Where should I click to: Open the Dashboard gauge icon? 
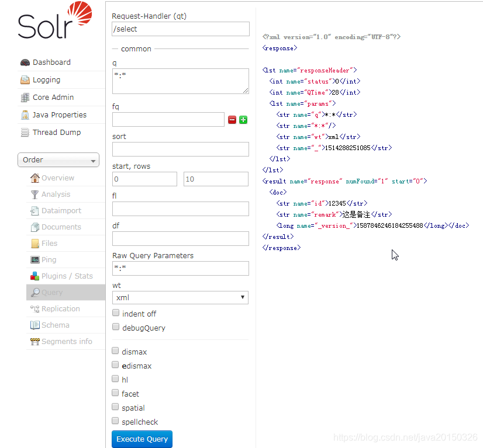click(25, 62)
